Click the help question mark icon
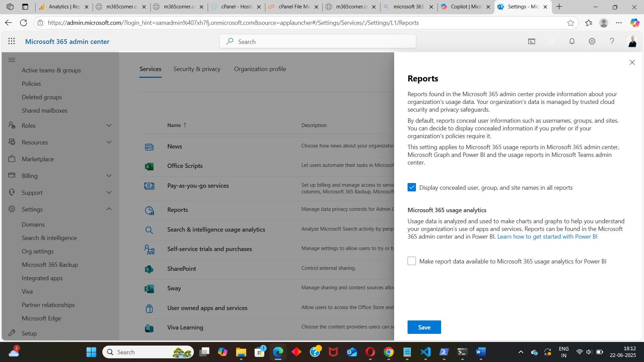644x362 pixels. pos(612,41)
